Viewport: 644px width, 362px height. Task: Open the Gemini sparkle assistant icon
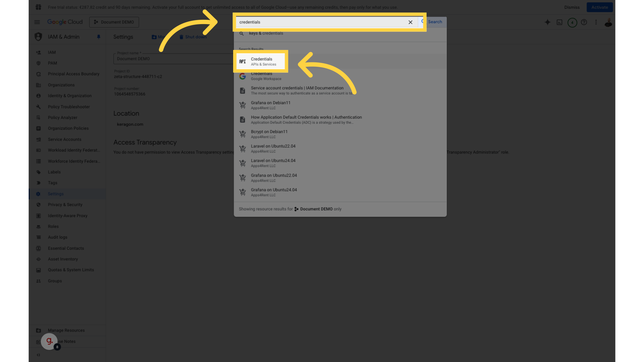pyautogui.click(x=547, y=22)
